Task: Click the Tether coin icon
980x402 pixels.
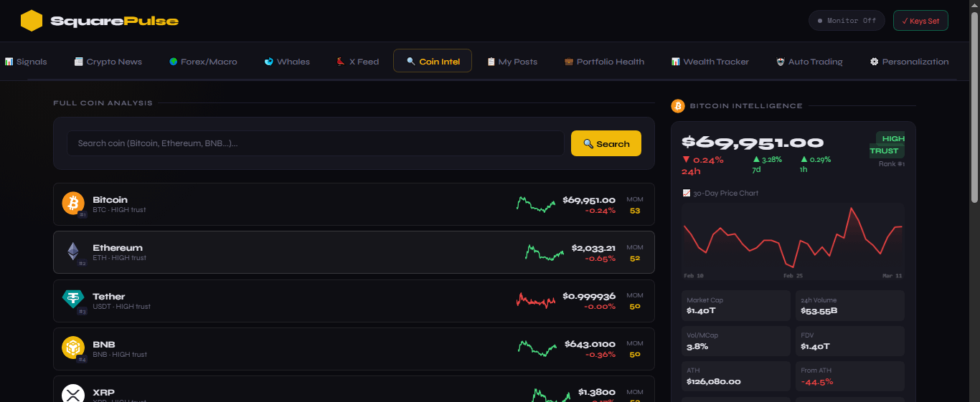Action: 73,299
